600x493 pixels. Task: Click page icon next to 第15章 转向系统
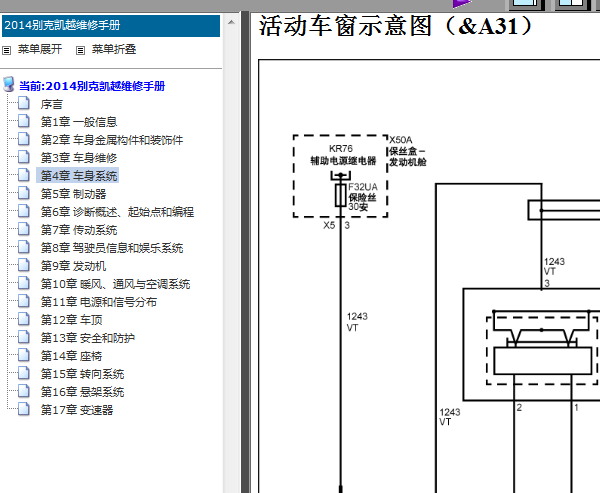(x=24, y=373)
